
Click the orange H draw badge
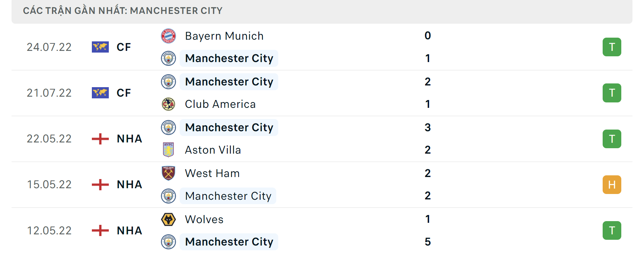tap(612, 185)
